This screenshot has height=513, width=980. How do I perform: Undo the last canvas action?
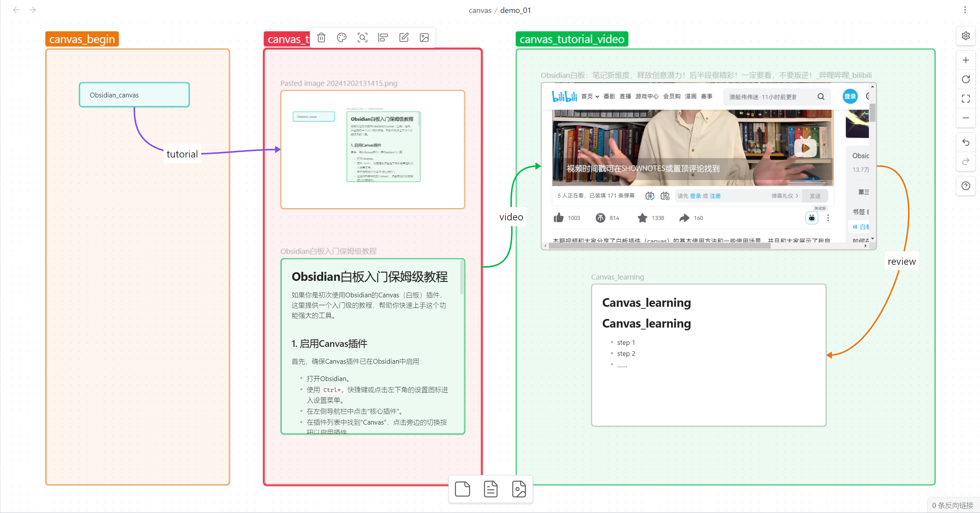[x=965, y=142]
